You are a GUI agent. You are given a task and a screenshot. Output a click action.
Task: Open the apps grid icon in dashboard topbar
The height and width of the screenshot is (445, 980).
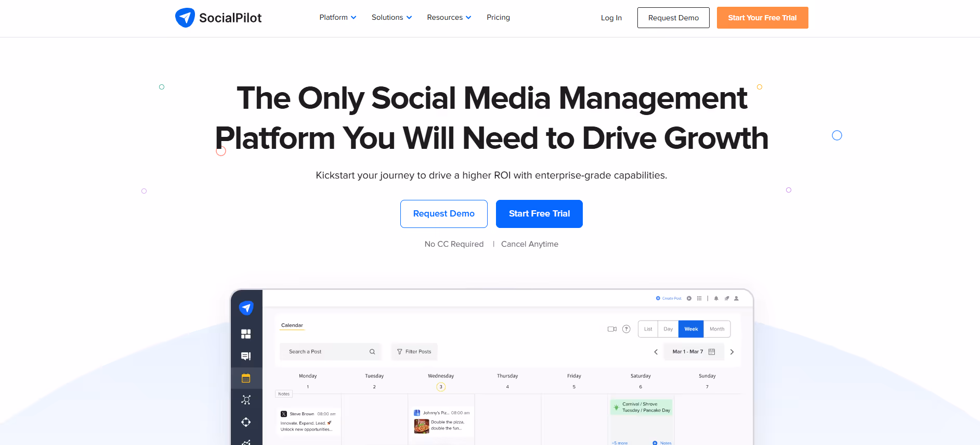point(699,298)
